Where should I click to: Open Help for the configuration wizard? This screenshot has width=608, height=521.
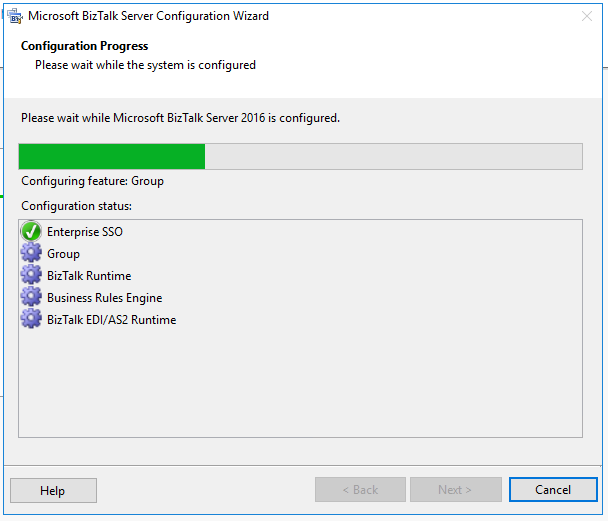point(53,490)
